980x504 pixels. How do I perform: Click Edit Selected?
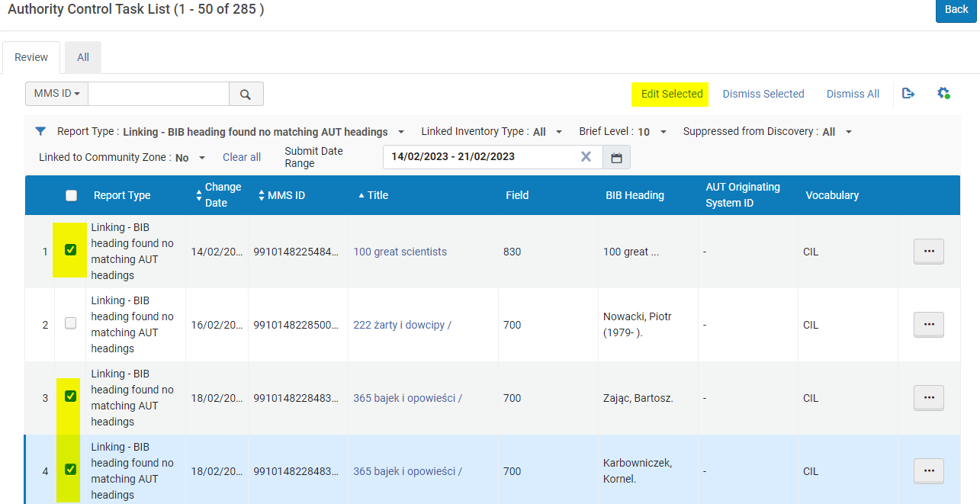click(672, 94)
